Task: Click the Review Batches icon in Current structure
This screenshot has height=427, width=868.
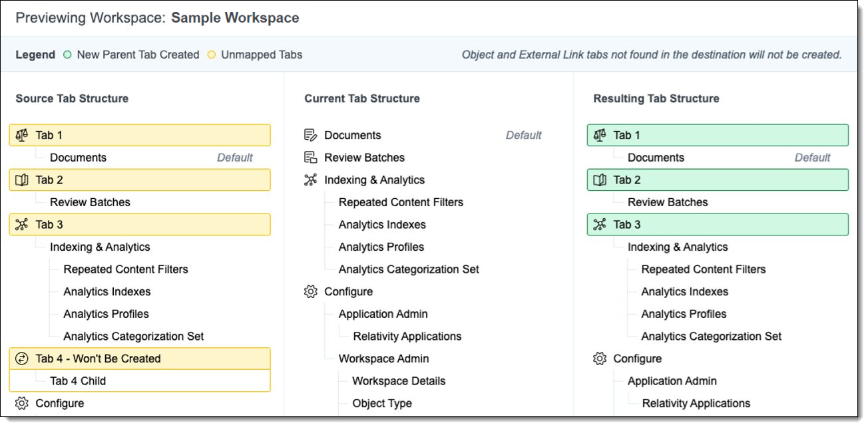Action: pos(310,158)
